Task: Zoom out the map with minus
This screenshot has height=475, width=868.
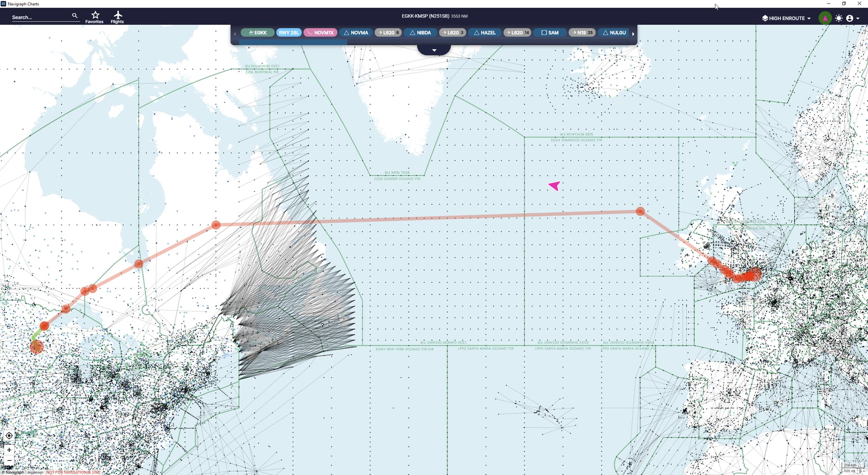Action: pyautogui.click(x=9, y=461)
